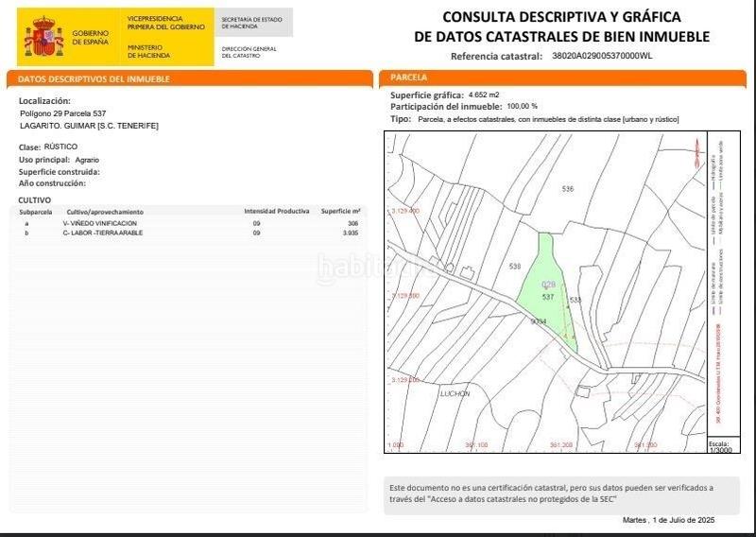
Task: Click the road label 9034 on map
Action: point(540,321)
